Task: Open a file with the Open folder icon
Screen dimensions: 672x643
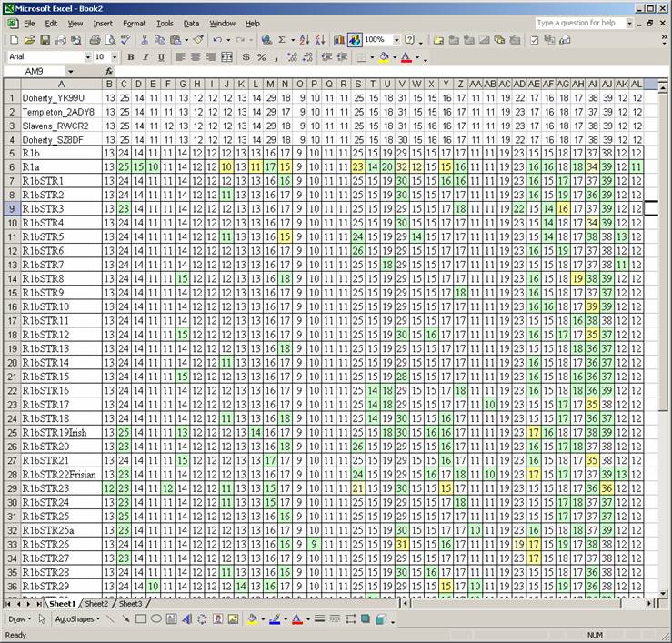Action: pos(29,40)
